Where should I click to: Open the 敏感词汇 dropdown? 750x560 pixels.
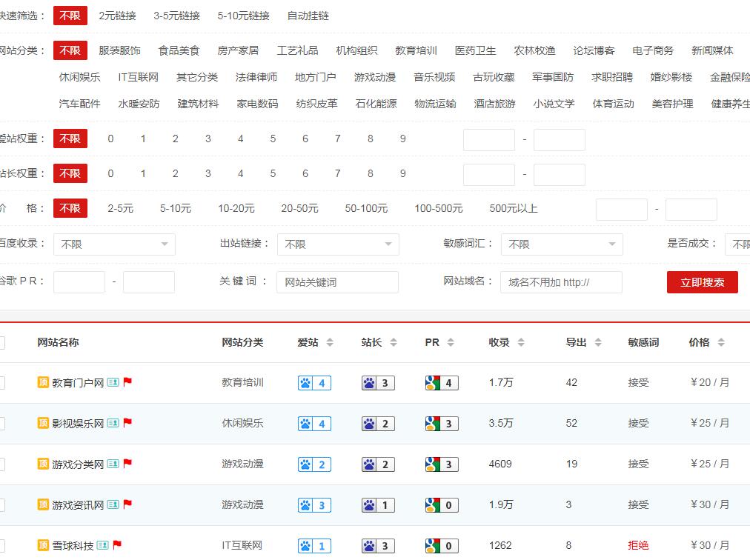point(561,244)
